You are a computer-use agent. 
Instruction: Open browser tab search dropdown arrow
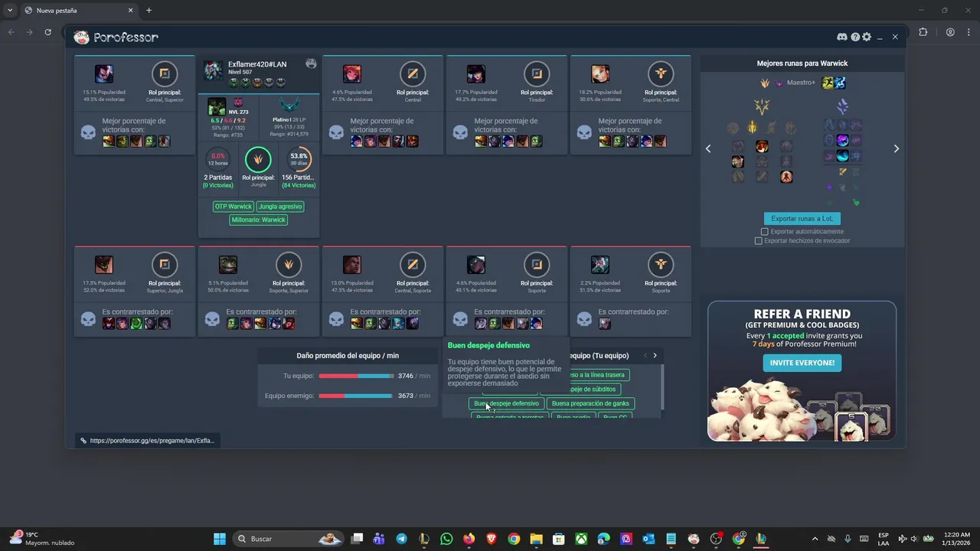10,10
